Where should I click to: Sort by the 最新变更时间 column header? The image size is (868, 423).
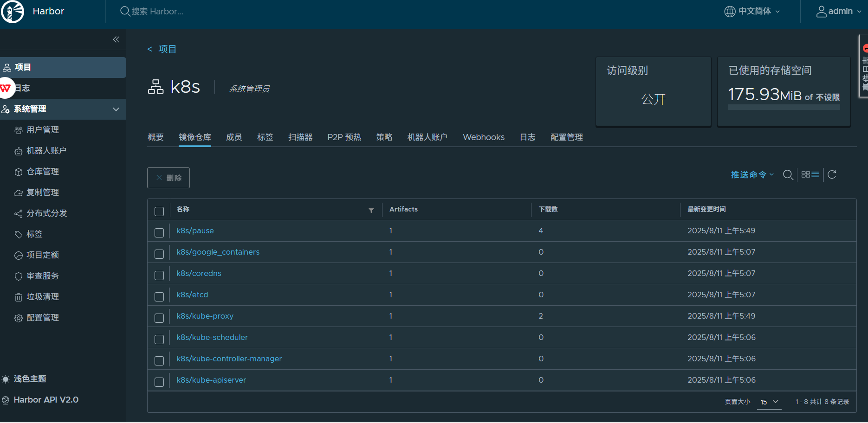(x=706, y=209)
